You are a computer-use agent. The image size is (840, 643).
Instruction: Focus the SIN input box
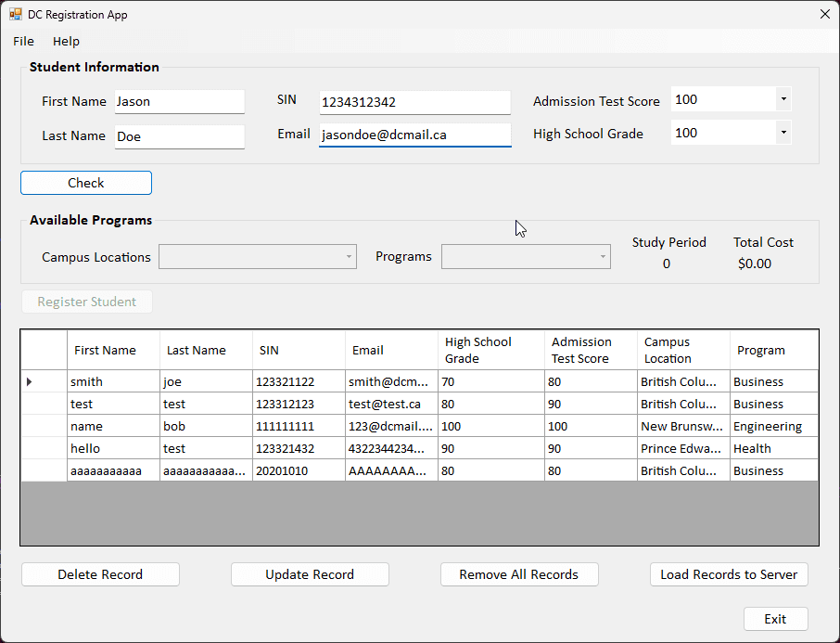pos(414,102)
